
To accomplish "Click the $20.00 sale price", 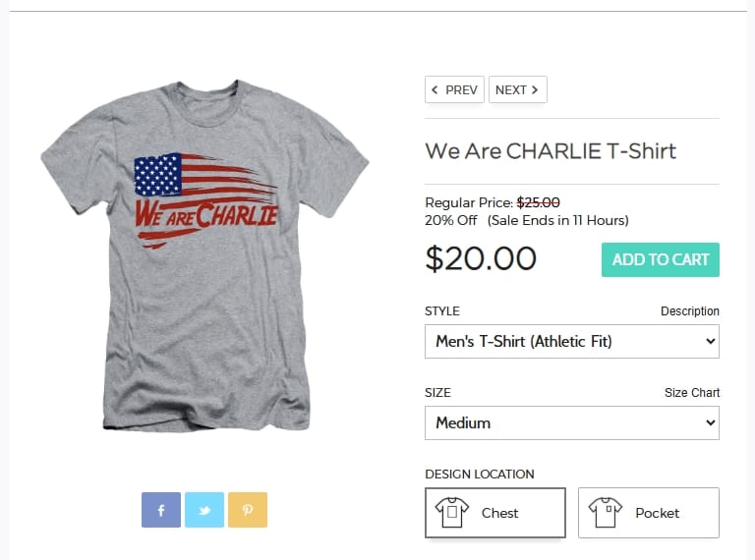I will point(481,259).
